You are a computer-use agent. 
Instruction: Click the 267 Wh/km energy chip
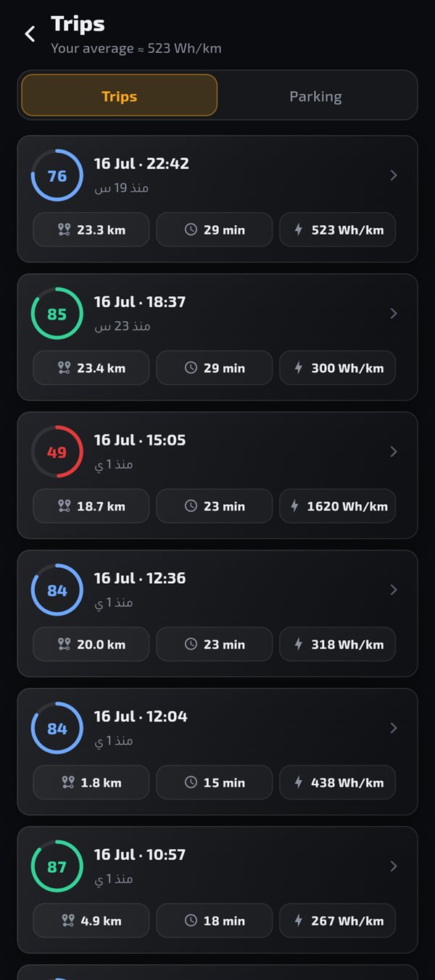tap(338, 921)
